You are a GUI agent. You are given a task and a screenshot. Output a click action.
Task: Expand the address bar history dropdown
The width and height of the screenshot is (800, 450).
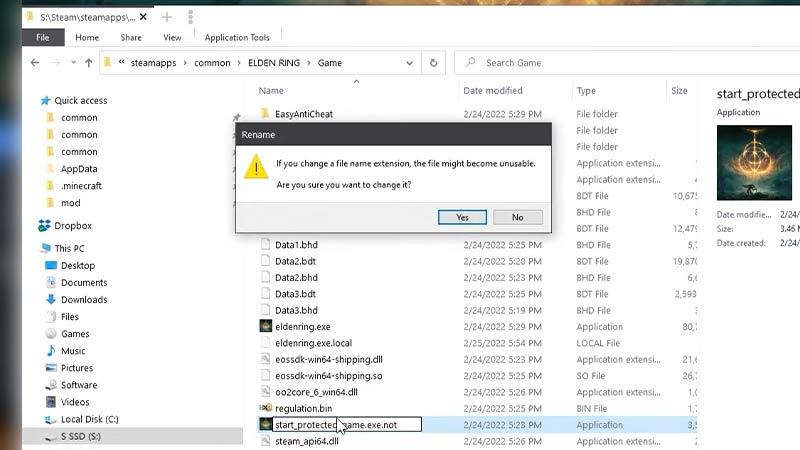pos(407,63)
